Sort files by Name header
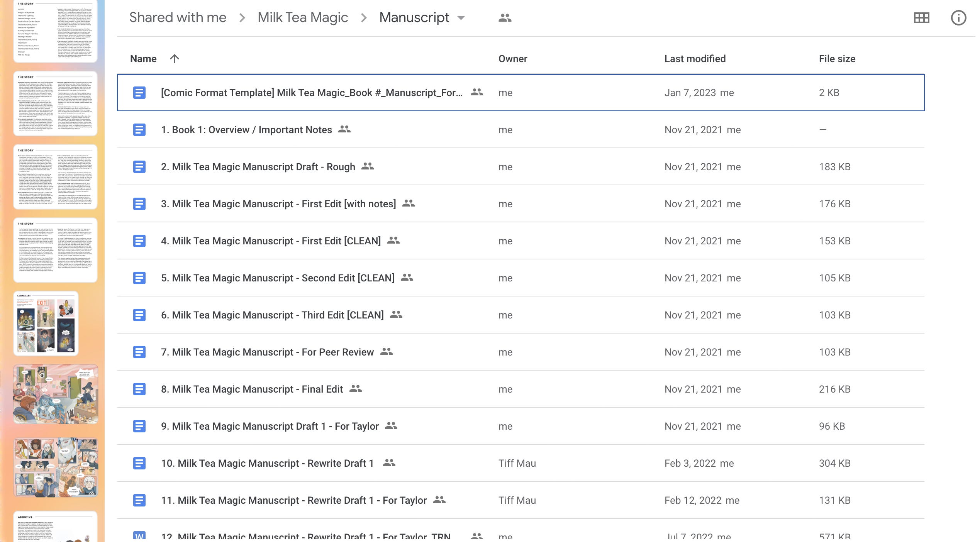Image resolution: width=980 pixels, height=542 pixels. 143,59
